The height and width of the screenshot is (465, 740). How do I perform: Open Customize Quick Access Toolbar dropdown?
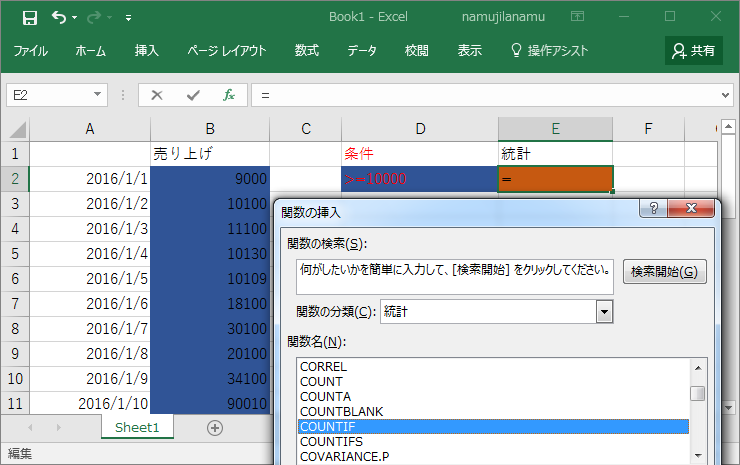pos(128,18)
